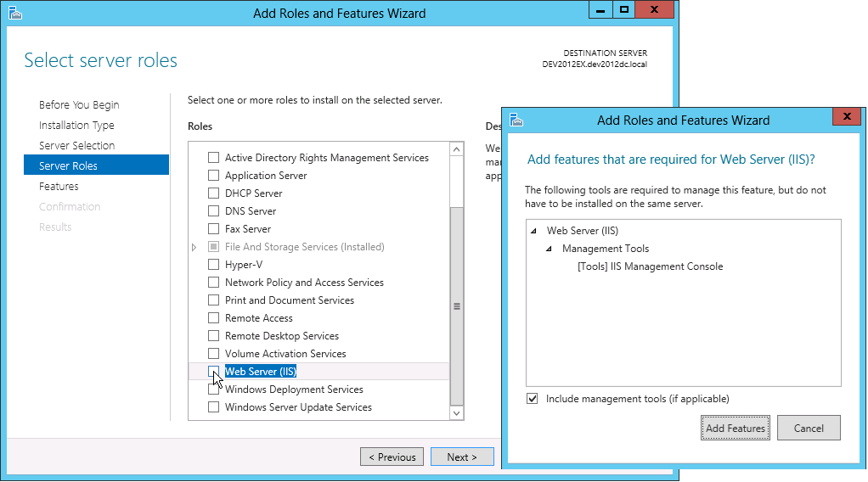Collapse the Web Server (IIS) tree node
Image resolution: width=868 pixels, height=482 pixels.
click(533, 231)
